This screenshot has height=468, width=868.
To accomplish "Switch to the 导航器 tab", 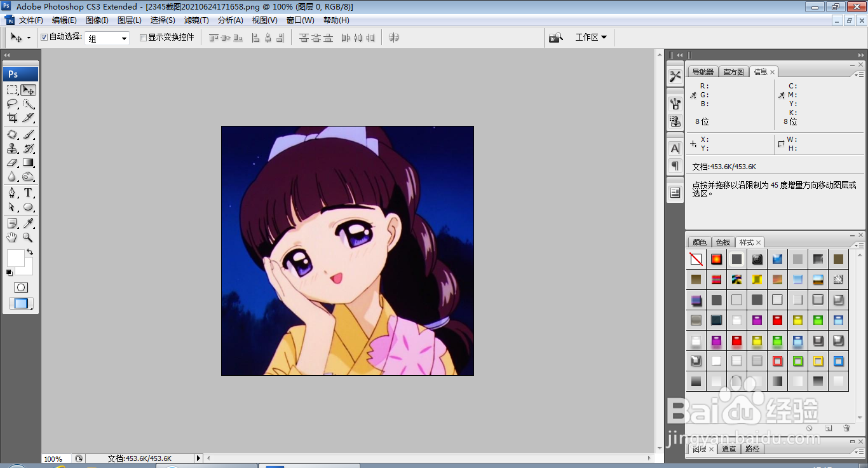I will (x=703, y=72).
